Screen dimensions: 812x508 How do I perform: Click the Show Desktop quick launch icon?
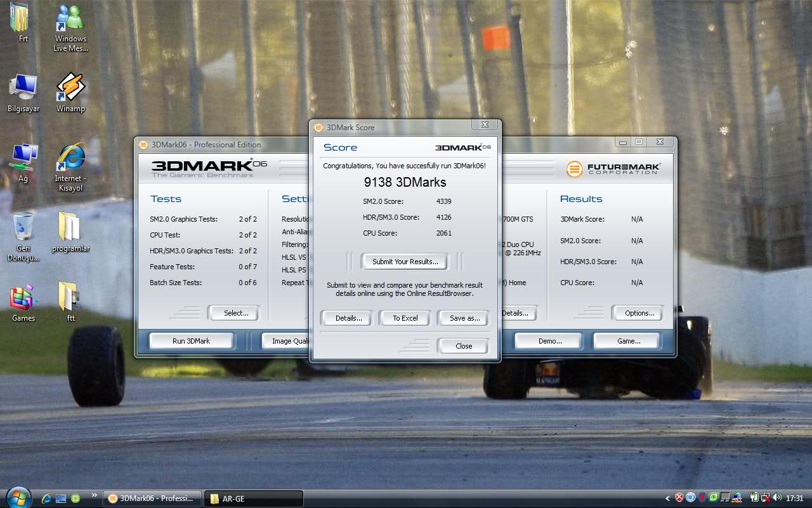(x=61, y=498)
